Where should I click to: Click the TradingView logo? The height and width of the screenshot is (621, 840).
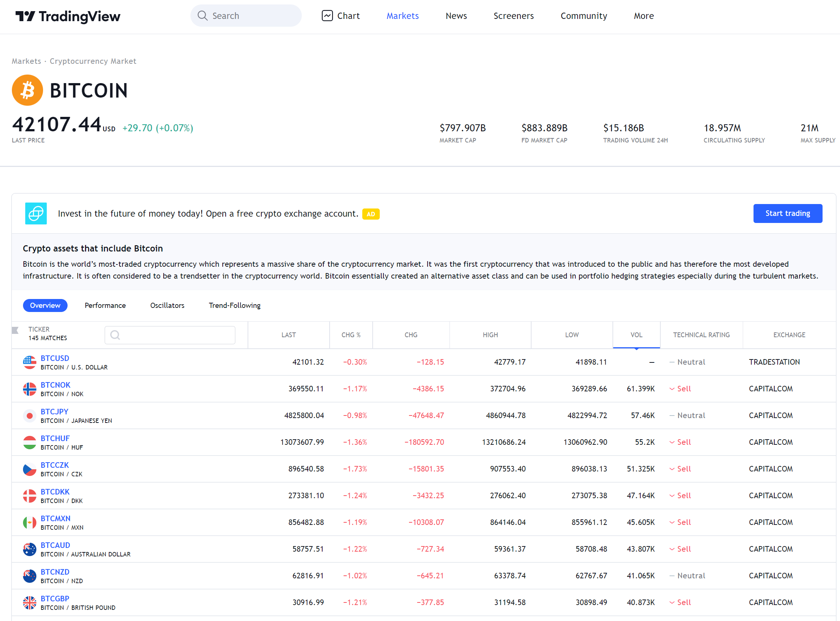pos(68,16)
